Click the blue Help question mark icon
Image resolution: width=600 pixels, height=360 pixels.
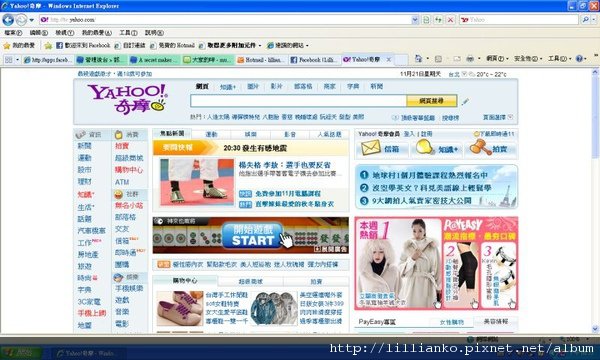point(579,59)
